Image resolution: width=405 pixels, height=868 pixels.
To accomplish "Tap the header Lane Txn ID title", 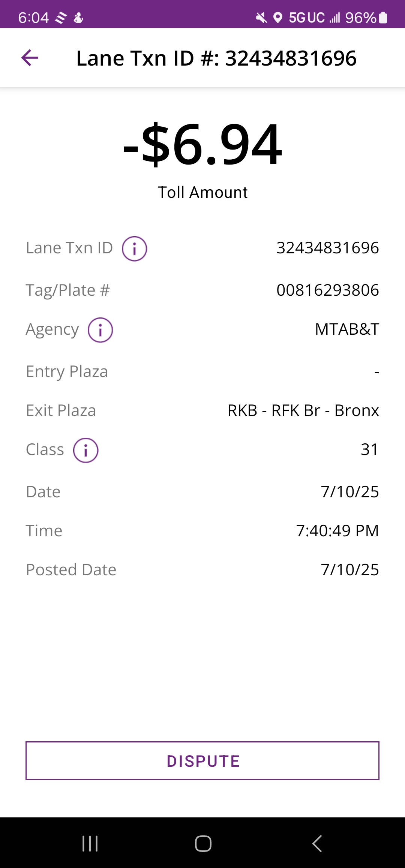I will click(216, 58).
